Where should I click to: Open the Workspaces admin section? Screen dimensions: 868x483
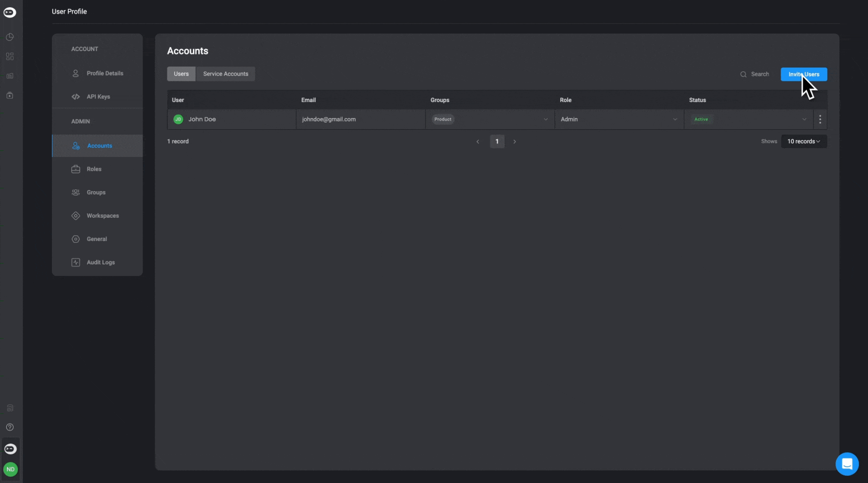click(x=102, y=216)
